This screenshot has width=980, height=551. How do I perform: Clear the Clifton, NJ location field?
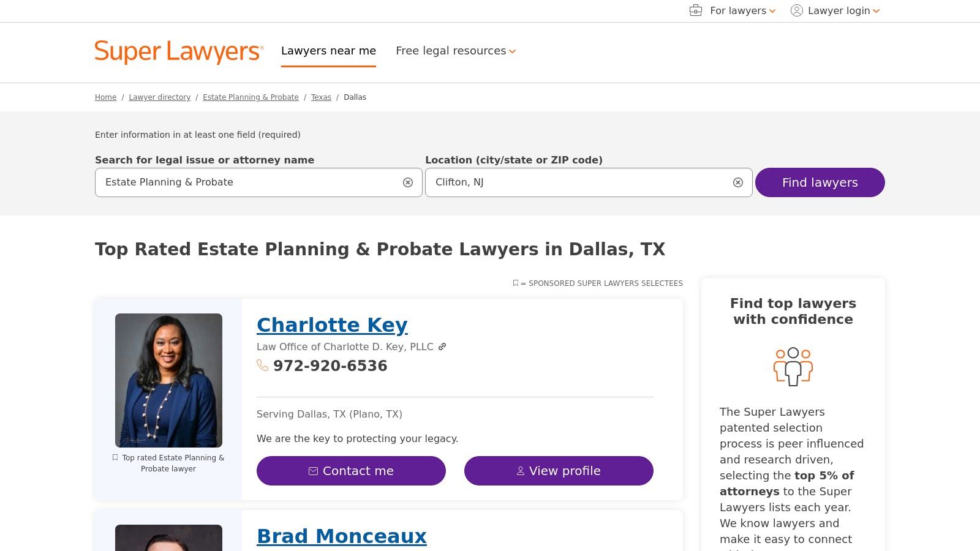point(737,182)
